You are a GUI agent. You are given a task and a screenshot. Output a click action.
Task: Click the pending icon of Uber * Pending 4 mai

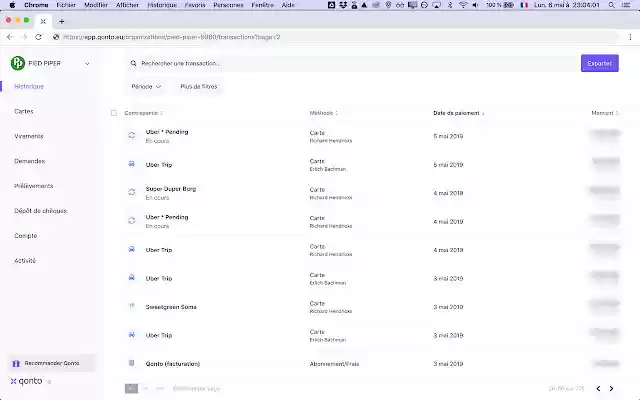click(131, 221)
